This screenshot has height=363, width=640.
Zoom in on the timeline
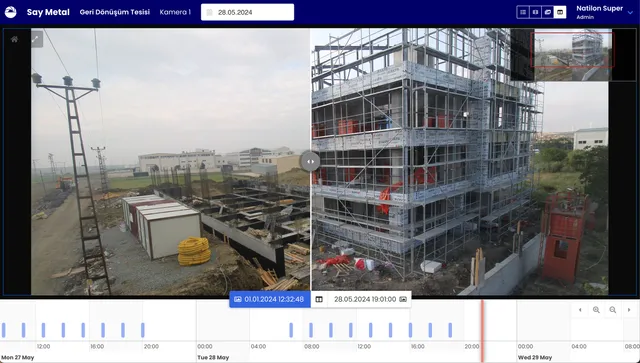[596, 310]
